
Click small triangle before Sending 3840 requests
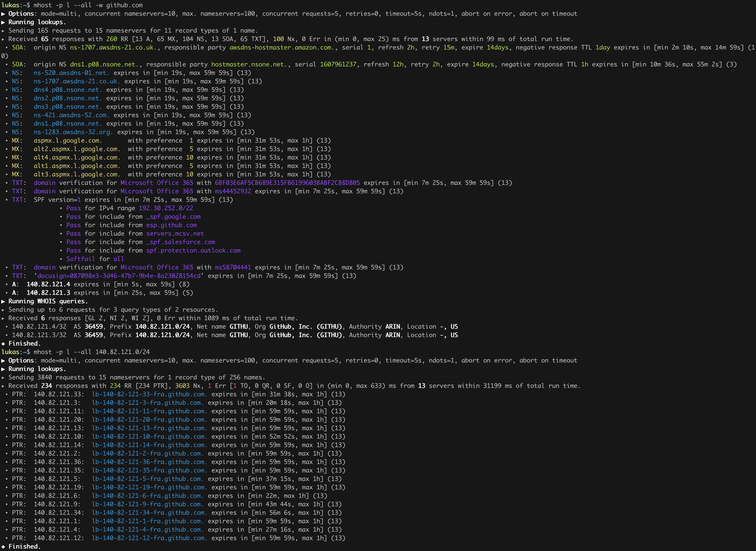pos(3,377)
